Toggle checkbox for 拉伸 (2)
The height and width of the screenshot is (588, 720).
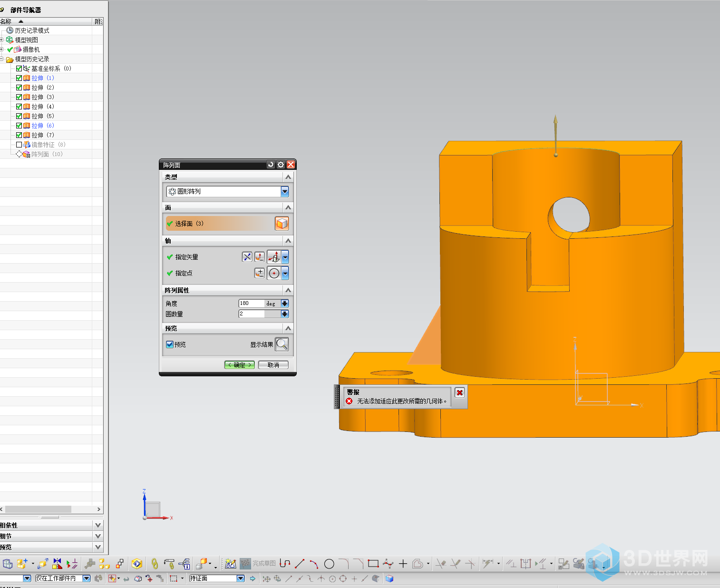(19, 88)
